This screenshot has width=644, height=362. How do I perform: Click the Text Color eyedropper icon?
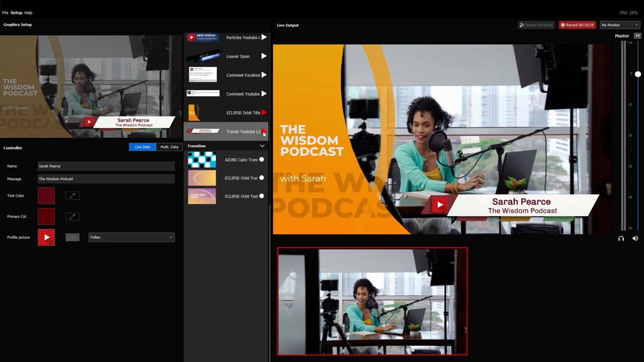coord(72,196)
